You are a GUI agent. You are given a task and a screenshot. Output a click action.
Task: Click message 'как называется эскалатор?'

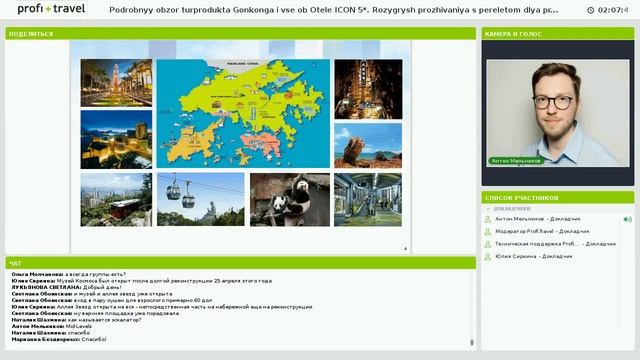point(76,320)
